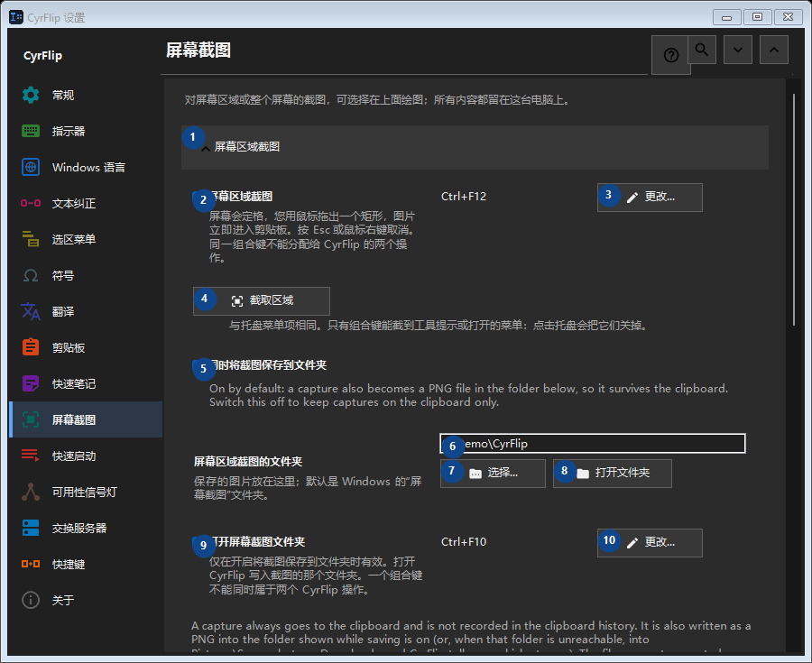
Task: Toggle the 同时将截图保存到文件夹 checkbox
Action: pos(198,366)
